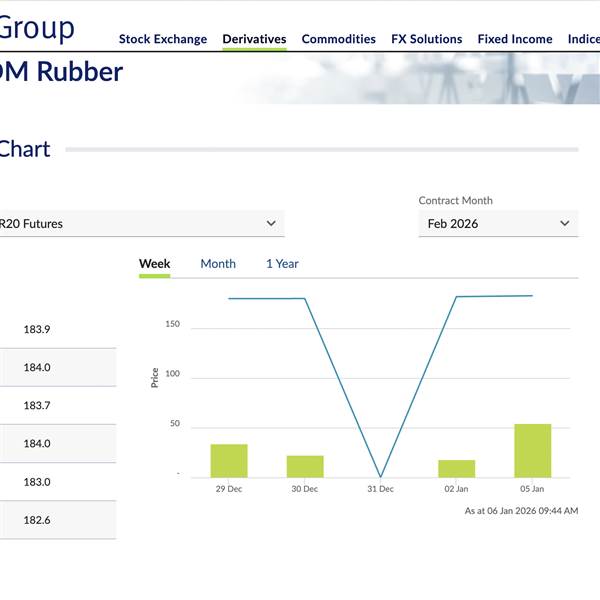Open the Stock Exchange menu
Image resolution: width=600 pixels, height=600 pixels.
tap(163, 39)
